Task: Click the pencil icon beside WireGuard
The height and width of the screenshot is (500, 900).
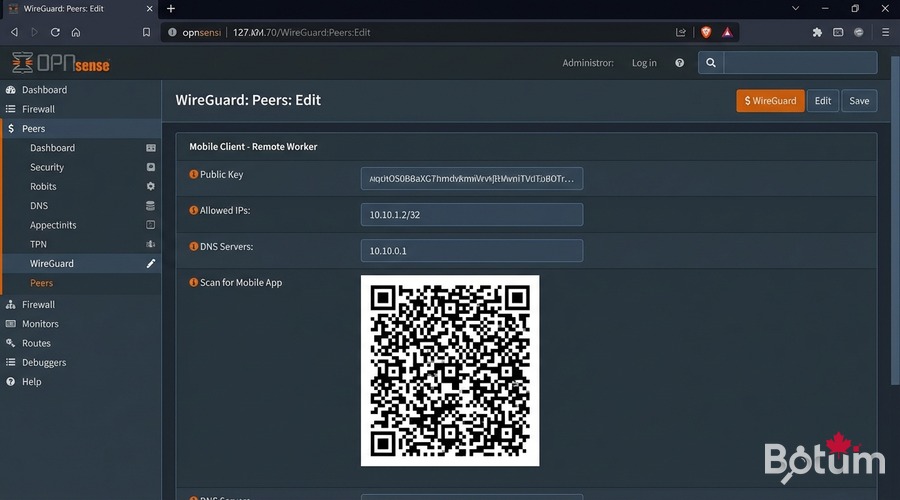Action: 150,263
